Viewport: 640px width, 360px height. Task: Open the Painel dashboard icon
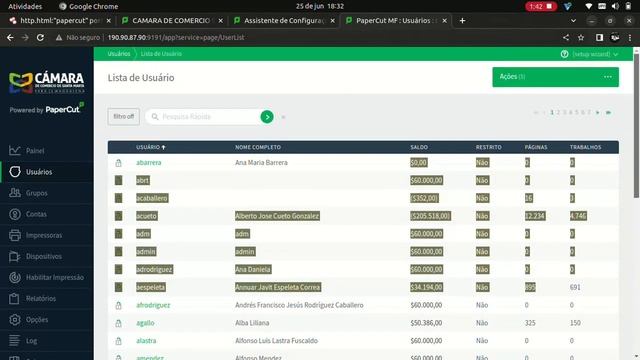[x=15, y=151]
